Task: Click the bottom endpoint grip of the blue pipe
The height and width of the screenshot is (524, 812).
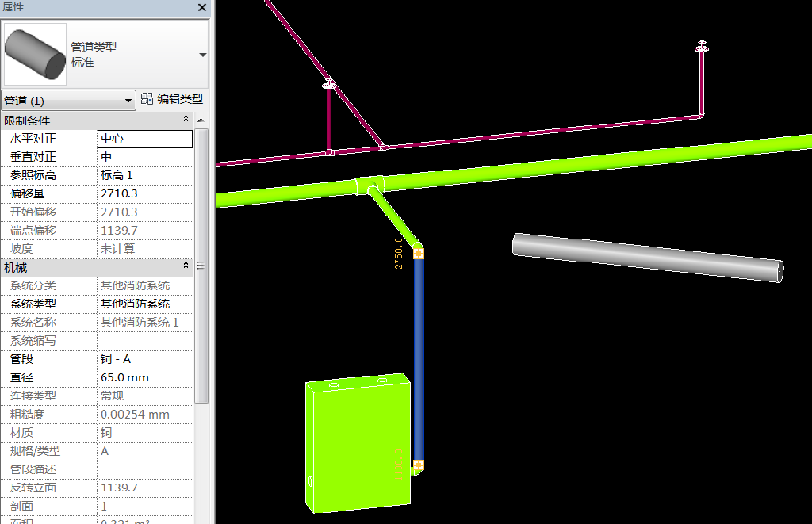Action: [419, 465]
